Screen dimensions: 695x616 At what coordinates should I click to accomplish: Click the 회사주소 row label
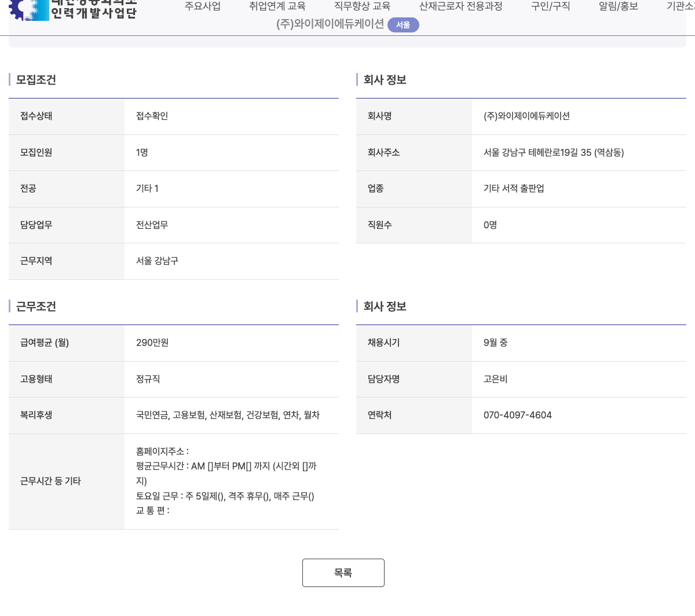point(384,152)
